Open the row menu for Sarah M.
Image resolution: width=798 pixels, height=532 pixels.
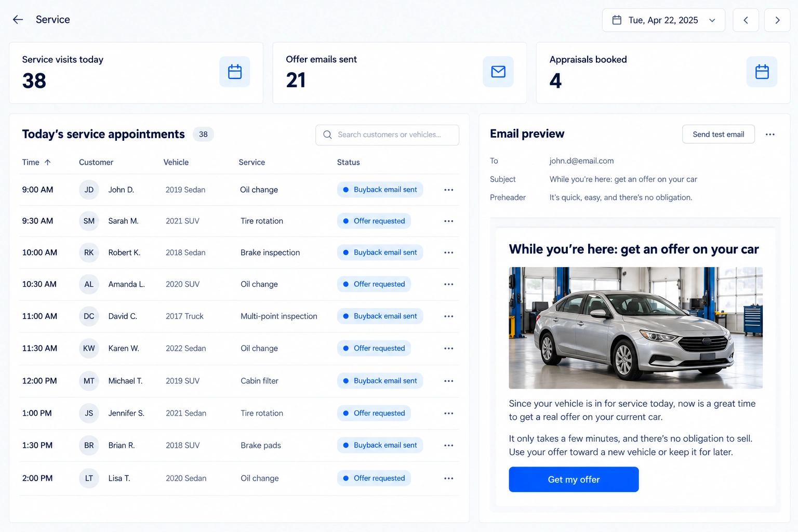(449, 221)
